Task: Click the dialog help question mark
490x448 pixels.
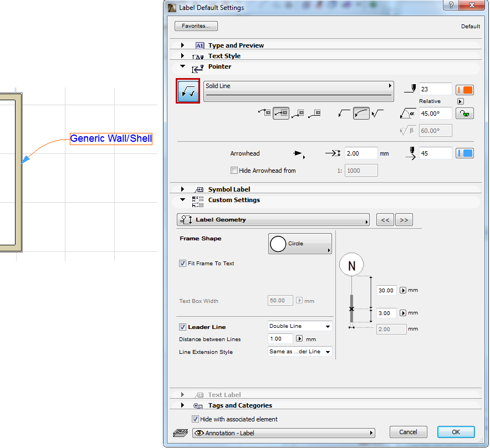Action: [451, 6]
